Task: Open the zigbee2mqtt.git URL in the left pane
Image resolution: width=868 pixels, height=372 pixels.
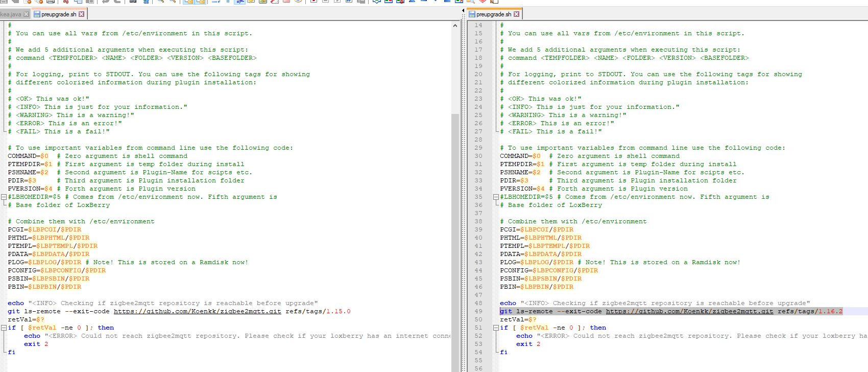Action: pyautogui.click(x=197, y=311)
